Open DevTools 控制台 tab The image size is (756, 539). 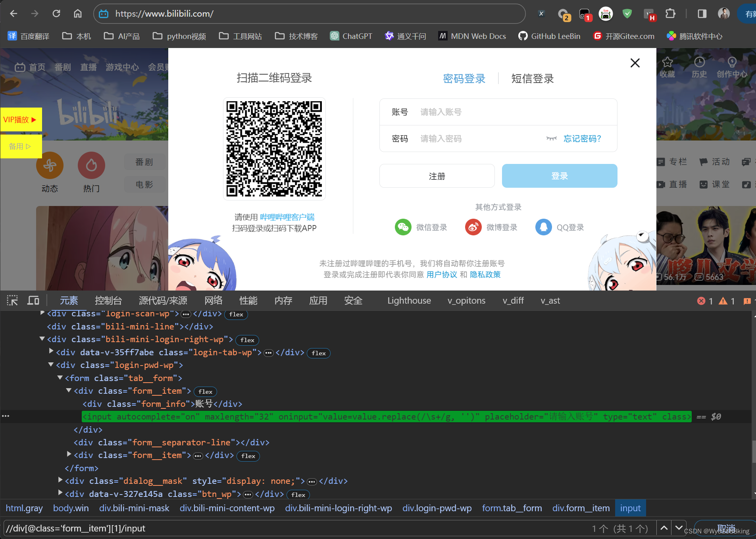point(108,301)
